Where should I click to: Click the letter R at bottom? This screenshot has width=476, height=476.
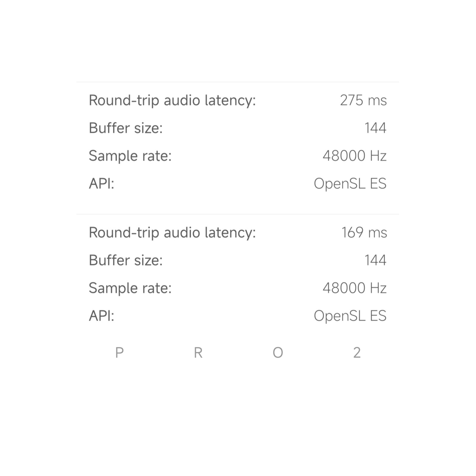pos(198,353)
